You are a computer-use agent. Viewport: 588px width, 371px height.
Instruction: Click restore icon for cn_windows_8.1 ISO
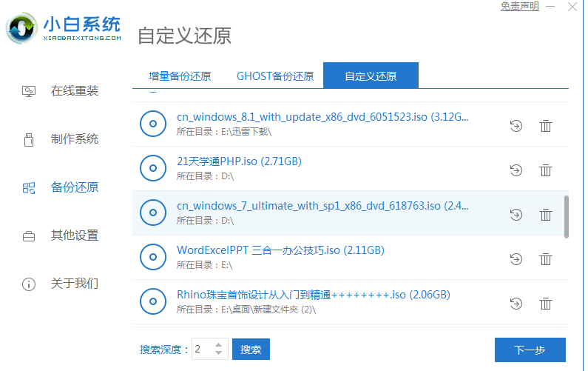point(516,125)
